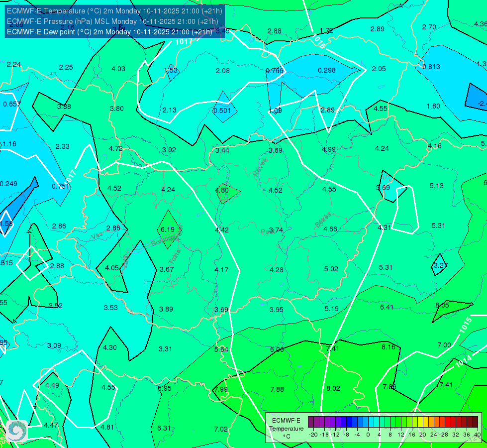
Task: Click the purple swatch above -20 in legend
Action: [x=311, y=422]
